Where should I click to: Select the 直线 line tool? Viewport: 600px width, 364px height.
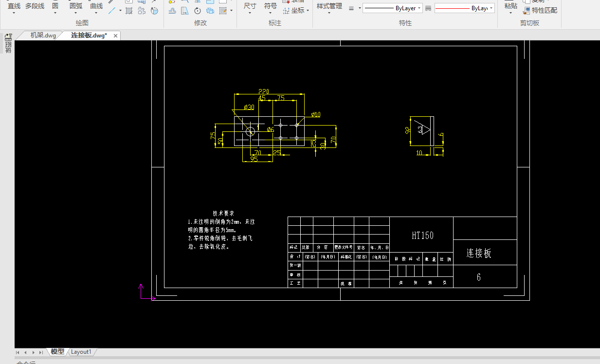tap(14, 6)
